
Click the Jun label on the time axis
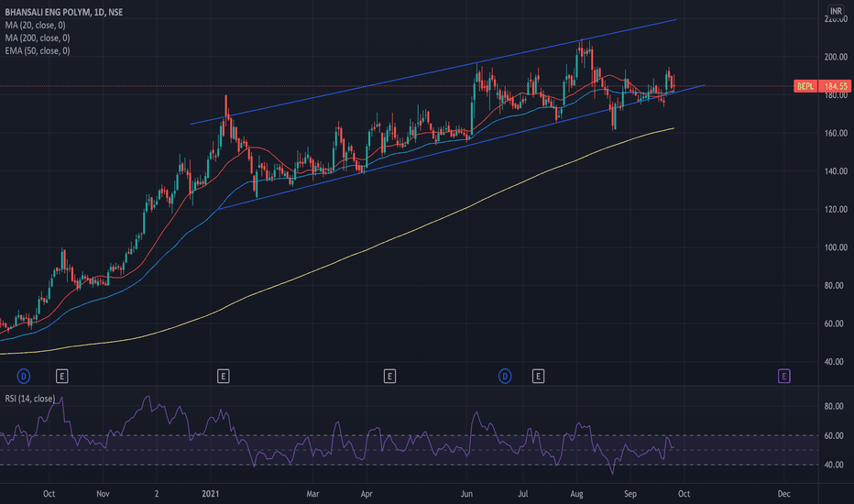(466, 494)
